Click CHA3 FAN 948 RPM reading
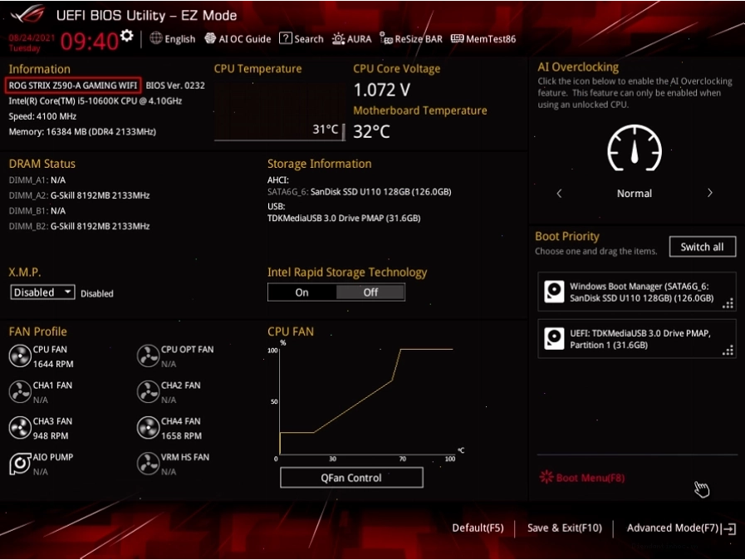Image resolution: width=745 pixels, height=560 pixels. (51, 436)
